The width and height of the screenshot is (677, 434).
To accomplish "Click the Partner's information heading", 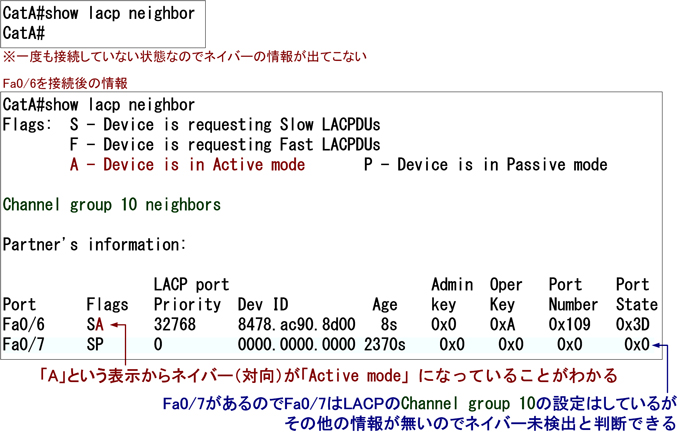I will point(94,244).
